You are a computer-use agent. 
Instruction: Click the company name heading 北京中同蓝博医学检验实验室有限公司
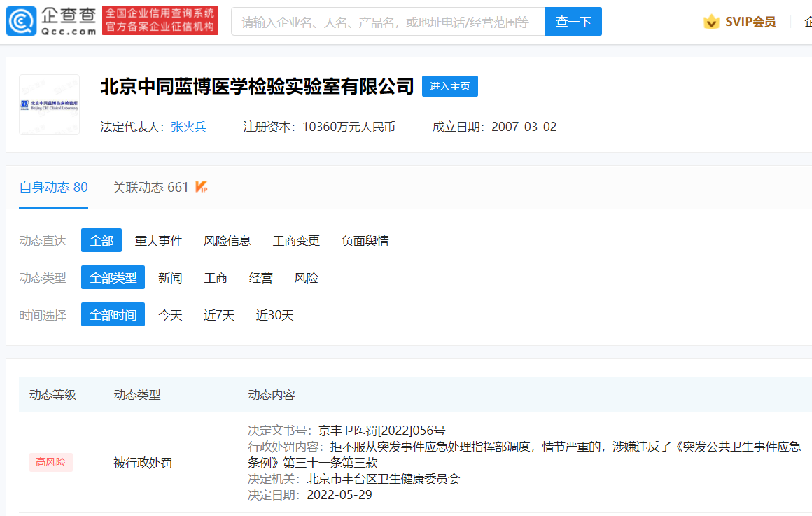coord(258,86)
